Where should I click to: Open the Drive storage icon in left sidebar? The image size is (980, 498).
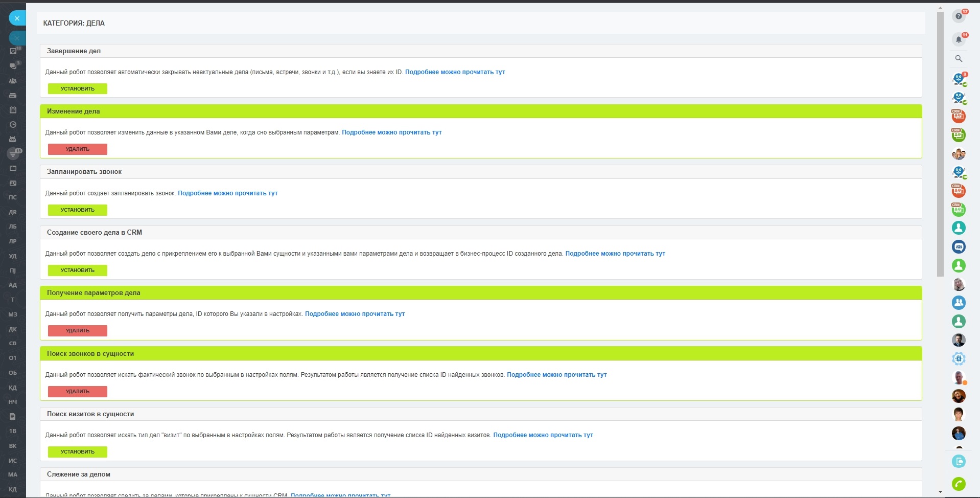[13, 95]
